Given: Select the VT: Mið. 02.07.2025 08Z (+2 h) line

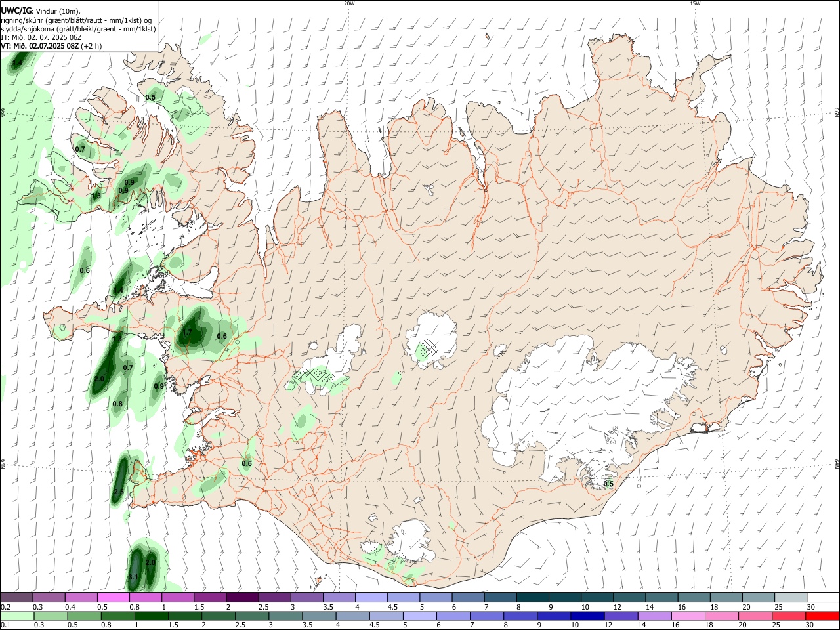Looking at the screenshot, I should pos(51,46).
